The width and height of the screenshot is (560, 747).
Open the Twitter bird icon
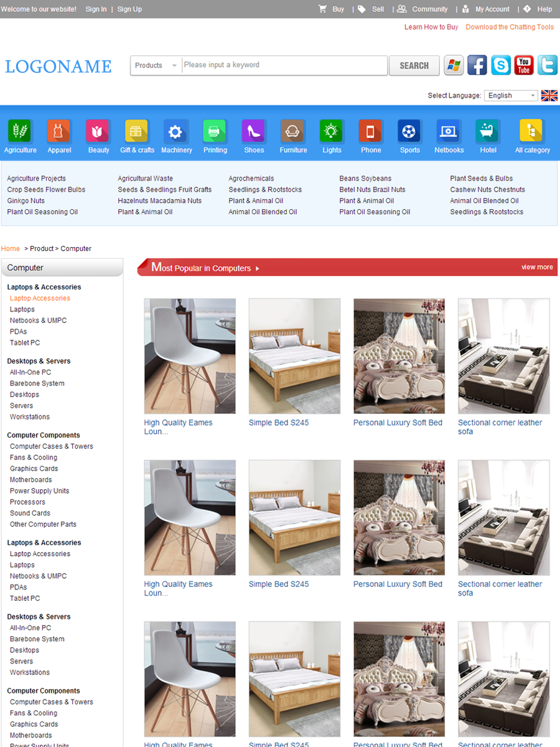[x=548, y=65]
